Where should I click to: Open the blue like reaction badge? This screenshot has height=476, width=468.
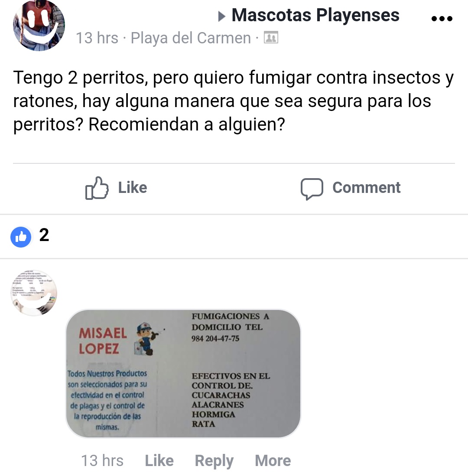click(x=21, y=237)
